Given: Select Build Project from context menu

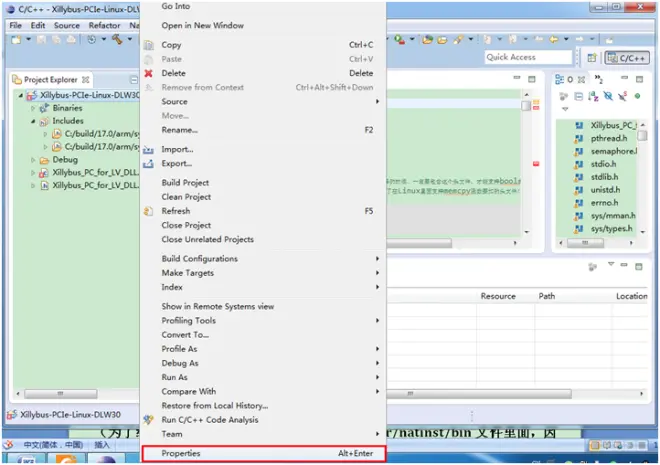Looking at the screenshot, I should [x=185, y=183].
